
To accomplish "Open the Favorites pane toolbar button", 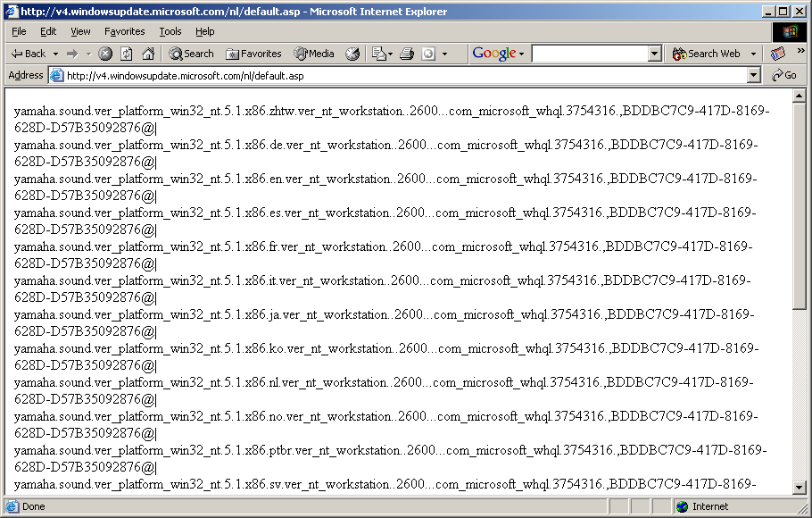I will (x=253, y=54).
